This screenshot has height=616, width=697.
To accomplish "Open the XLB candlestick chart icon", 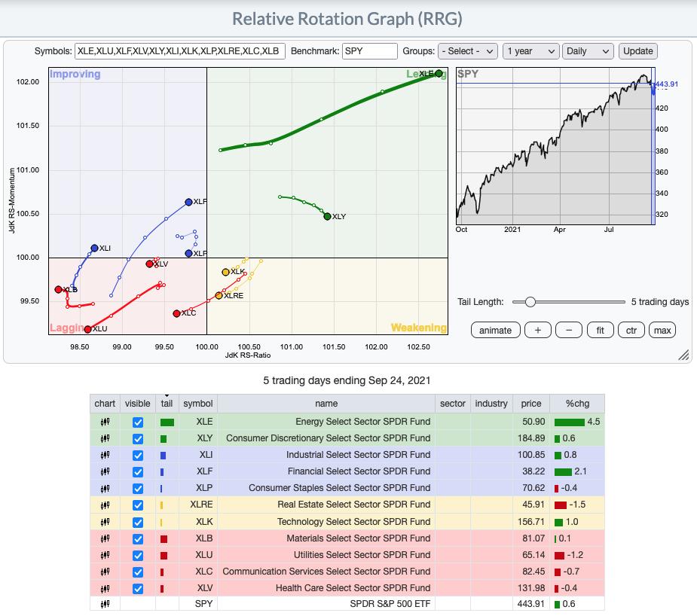I will coord(105,538).
